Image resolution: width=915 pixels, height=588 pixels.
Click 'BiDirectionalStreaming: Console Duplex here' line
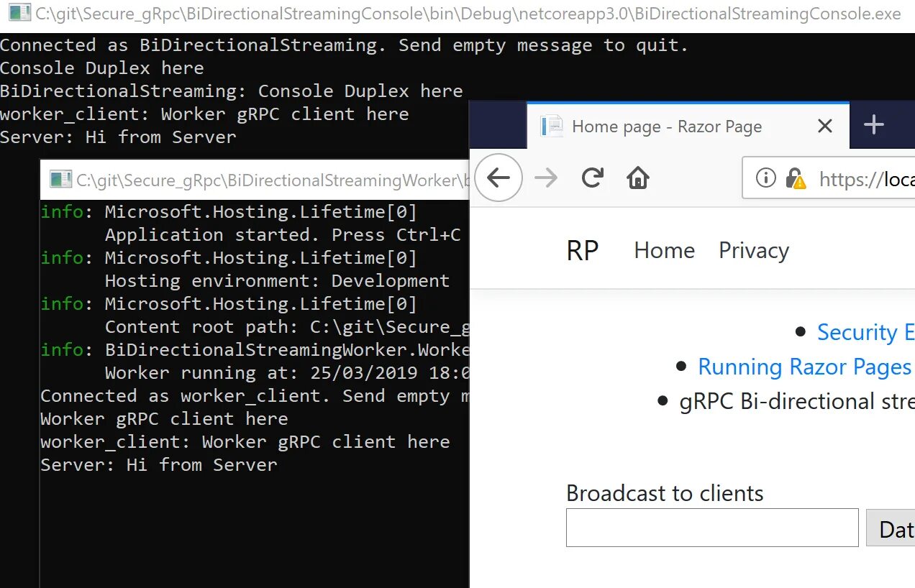coord(232,91)
